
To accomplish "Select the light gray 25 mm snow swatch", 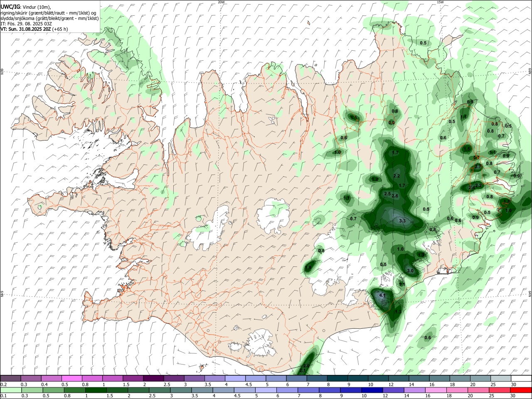I will pyautogui.click(x=500, y=378).
